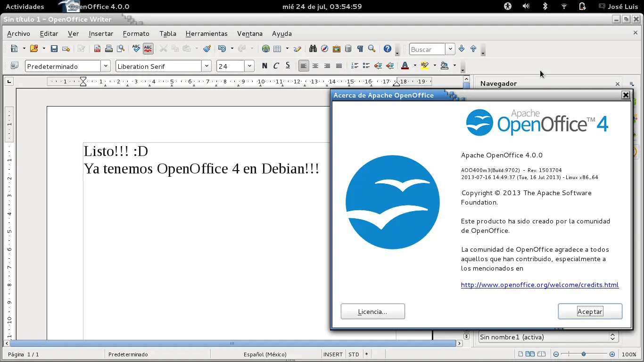Show the drawing functions
The image size is (644, 362).
(x=297, y=49)
